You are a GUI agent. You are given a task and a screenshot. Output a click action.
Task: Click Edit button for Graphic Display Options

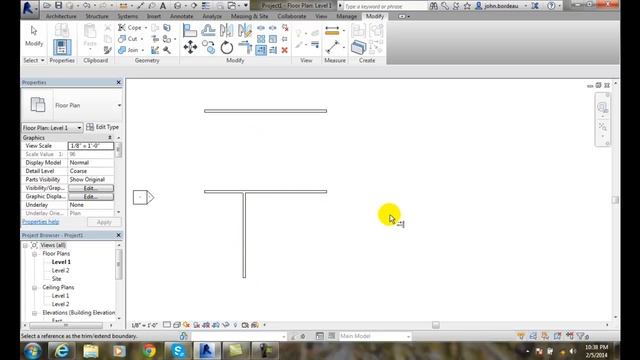coord(91,197)
